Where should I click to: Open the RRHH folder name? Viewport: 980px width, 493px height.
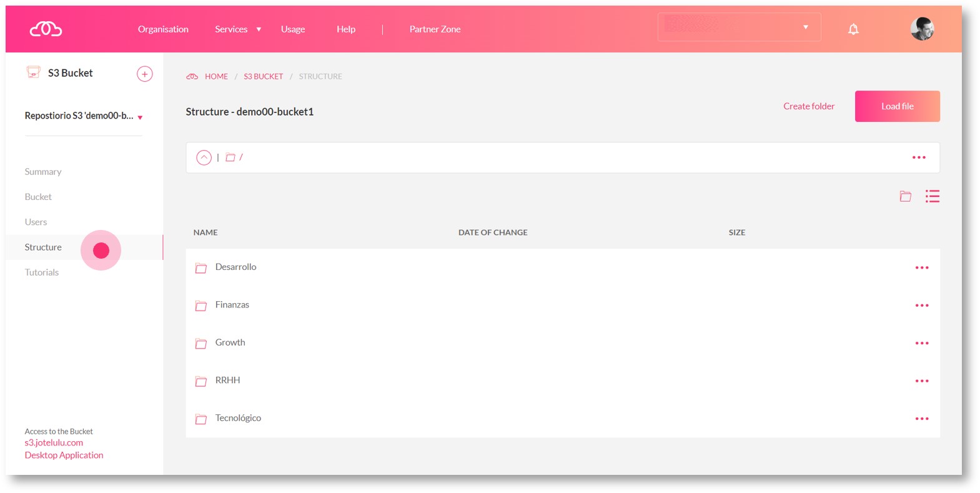click(x=227, y=380)
